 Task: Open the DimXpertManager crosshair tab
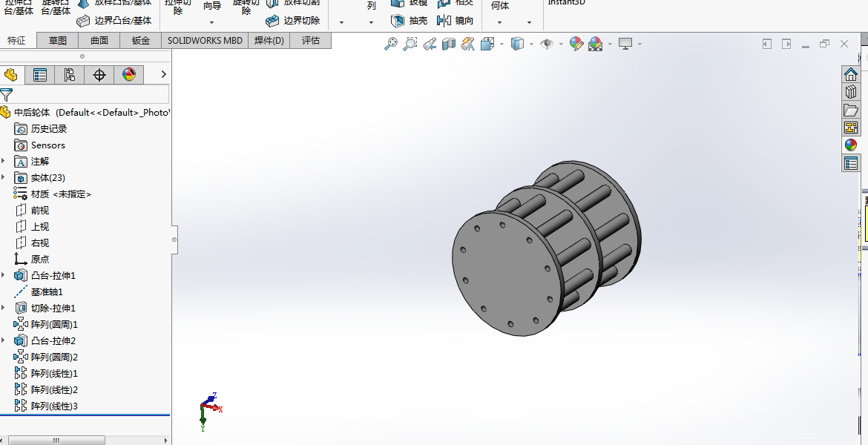point(99,75)
